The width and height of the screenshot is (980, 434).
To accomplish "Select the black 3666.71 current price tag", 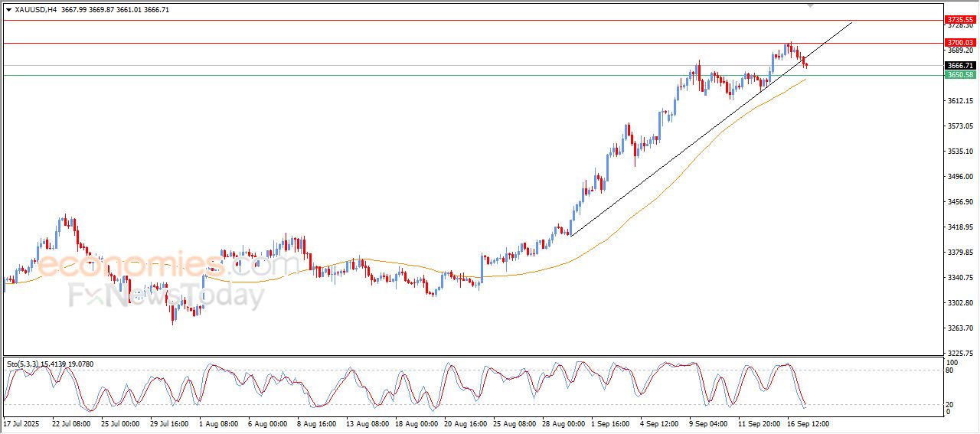I will point(959,66).
